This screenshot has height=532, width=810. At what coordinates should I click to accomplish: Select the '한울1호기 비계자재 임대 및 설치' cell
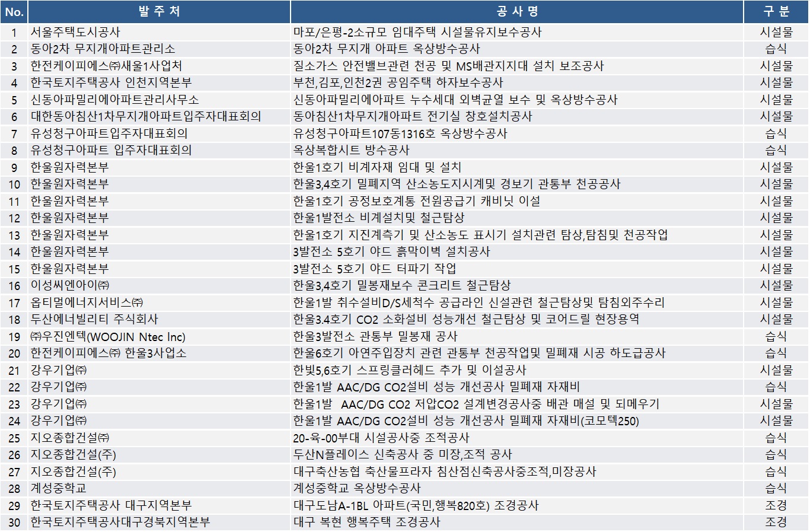point(377,167)
